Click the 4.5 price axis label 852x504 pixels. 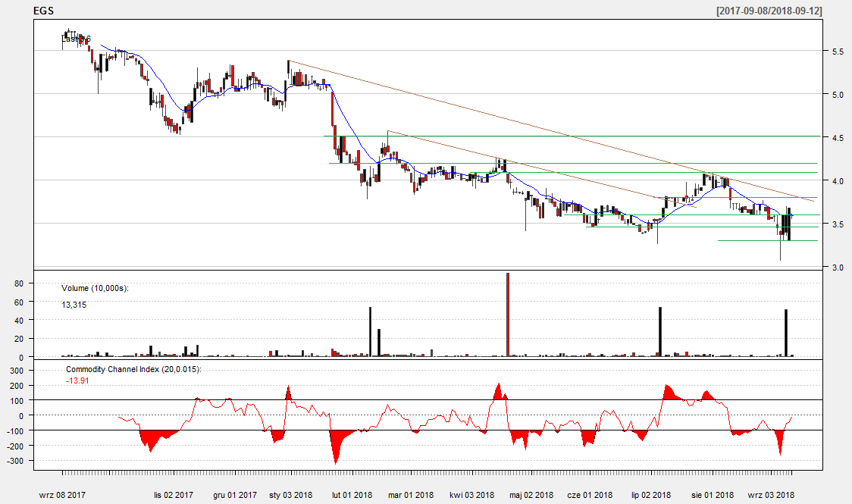tap(838, 138)
